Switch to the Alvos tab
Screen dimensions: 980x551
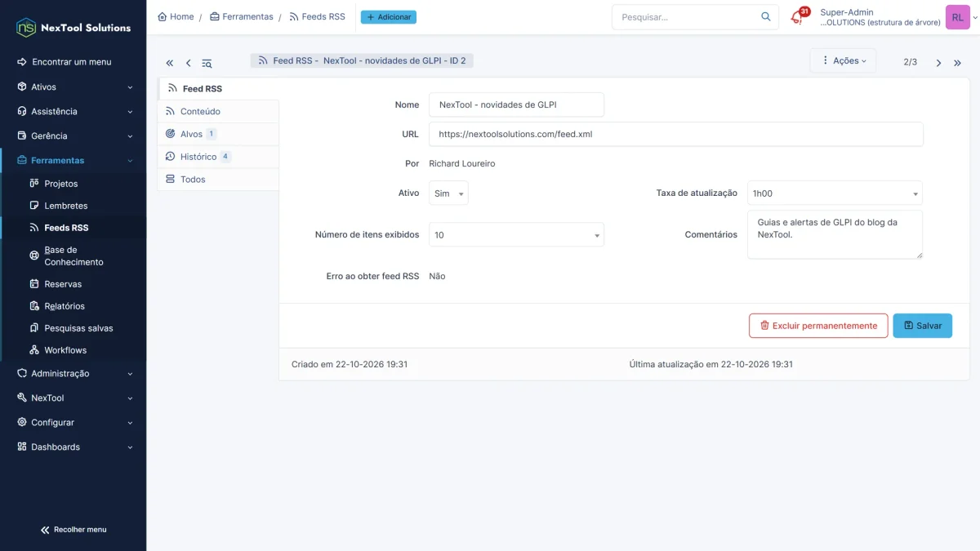[x=217, y=134]
